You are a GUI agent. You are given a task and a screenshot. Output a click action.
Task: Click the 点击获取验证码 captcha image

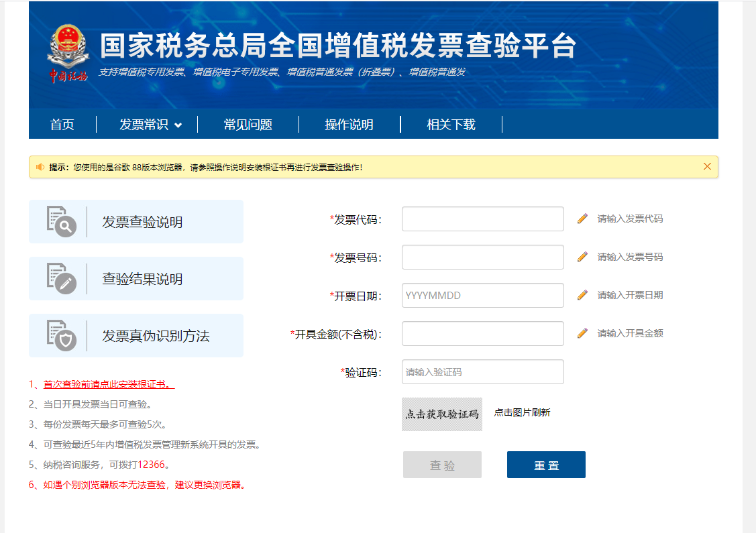442,414
